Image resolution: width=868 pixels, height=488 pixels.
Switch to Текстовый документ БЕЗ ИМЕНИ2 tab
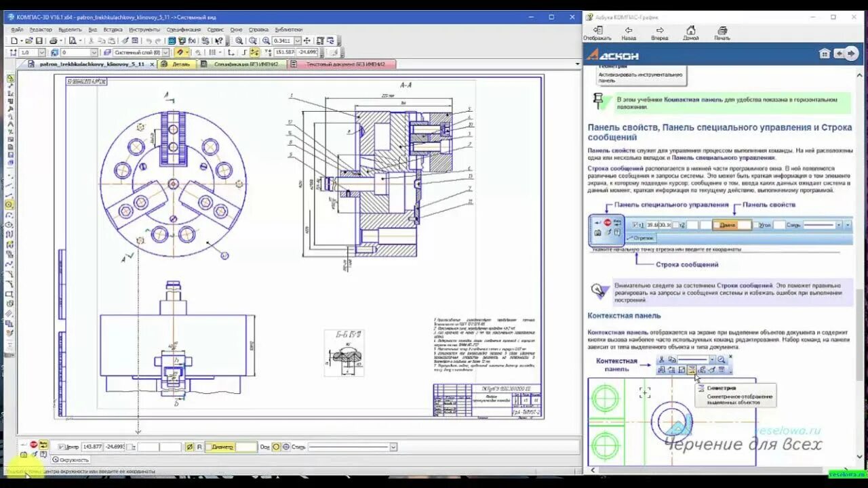tap(341, 64)
